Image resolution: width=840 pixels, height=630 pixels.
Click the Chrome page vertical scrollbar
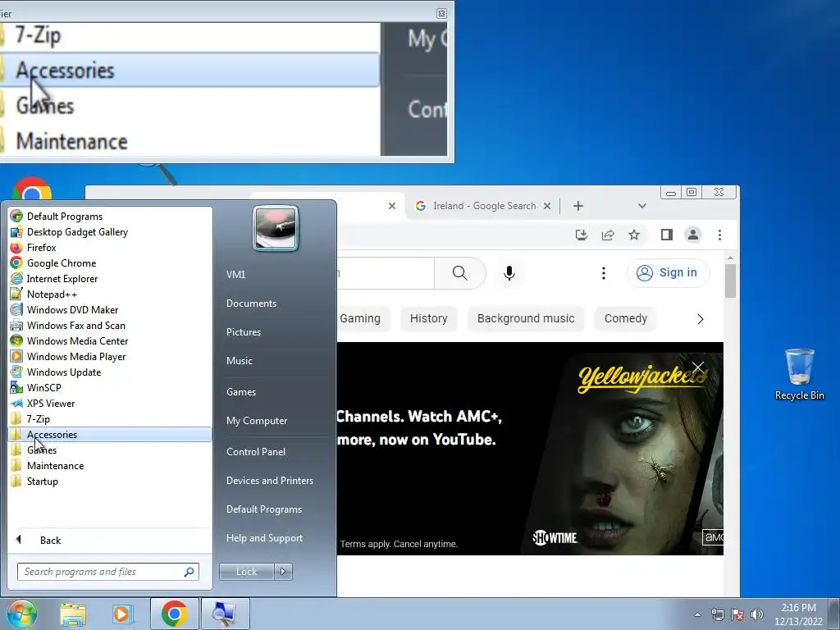click(729, 281)
